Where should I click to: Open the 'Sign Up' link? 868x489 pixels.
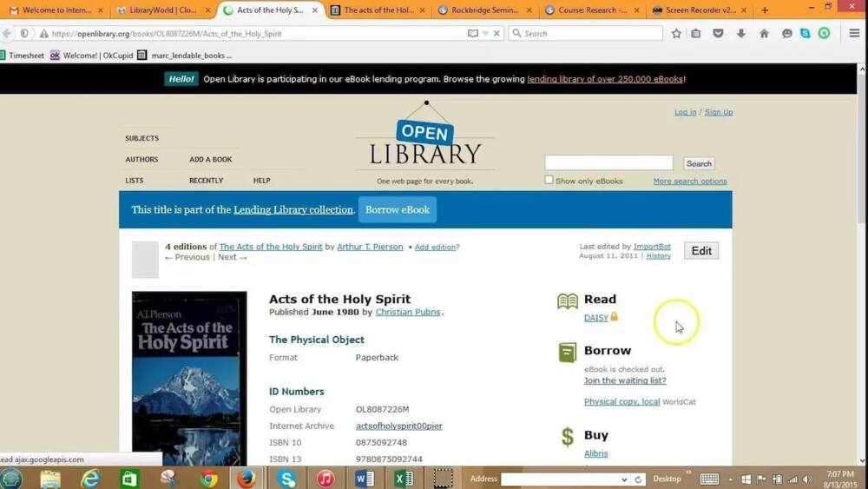[x=719, y=112]
